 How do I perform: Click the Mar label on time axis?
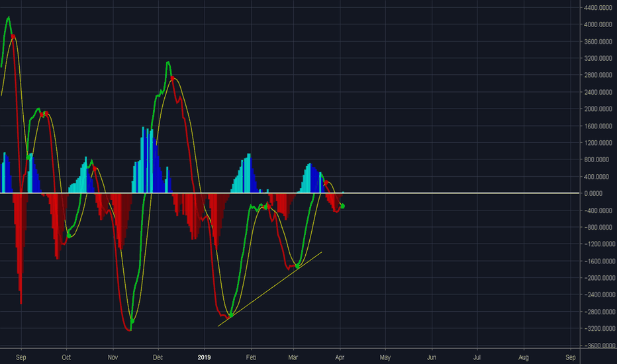pyautogui.click(x=293, y=357)
